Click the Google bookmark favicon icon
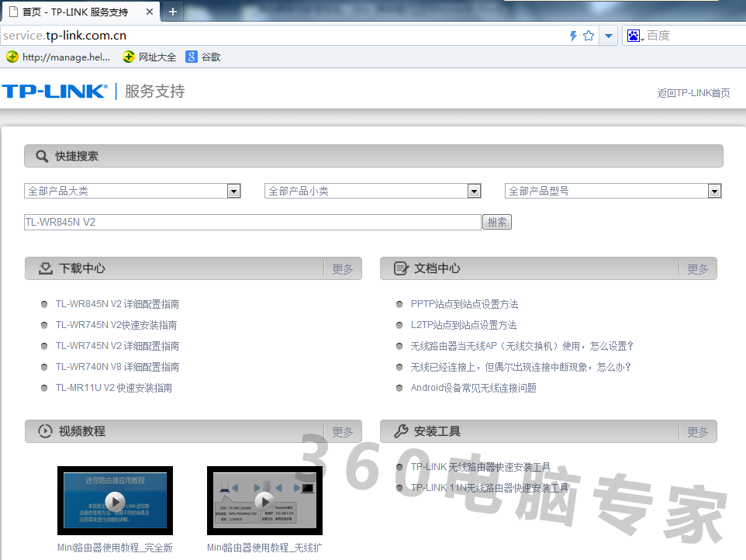Viewport: 746px width, 560px height. pyautogui.click(x=192, y=57)
